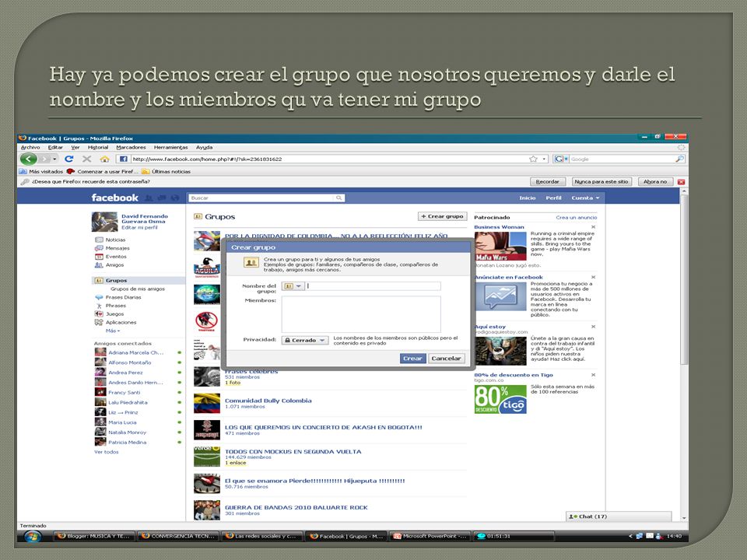The height and width of the screenshot is (560, 747).
Task: Click the bookmark star in address bar
Action: tap(533, 159)
